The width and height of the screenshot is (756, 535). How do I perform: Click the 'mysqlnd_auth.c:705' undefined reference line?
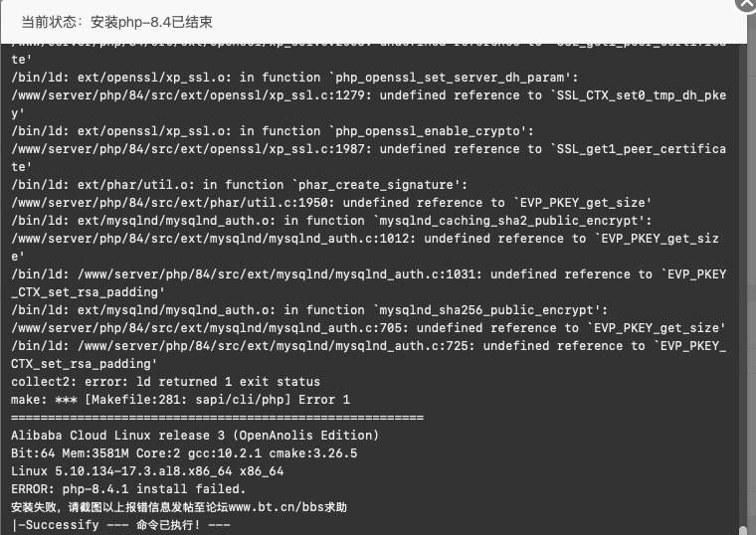pyautogui.click(x=368, y=328)
